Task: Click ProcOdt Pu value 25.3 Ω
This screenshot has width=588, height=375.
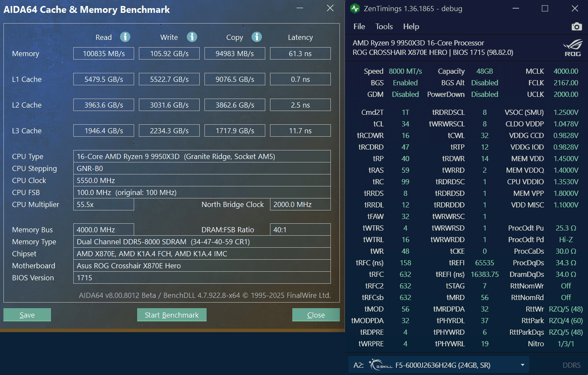Action: [x=566, y=228]
